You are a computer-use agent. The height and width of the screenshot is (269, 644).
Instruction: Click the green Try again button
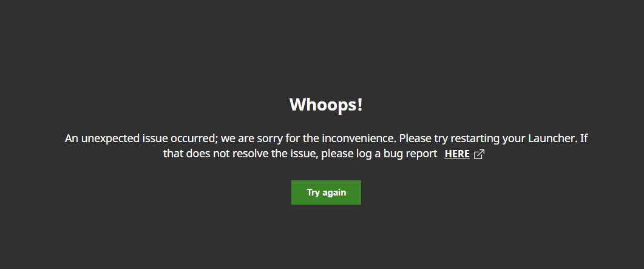(x=326, y=192)
